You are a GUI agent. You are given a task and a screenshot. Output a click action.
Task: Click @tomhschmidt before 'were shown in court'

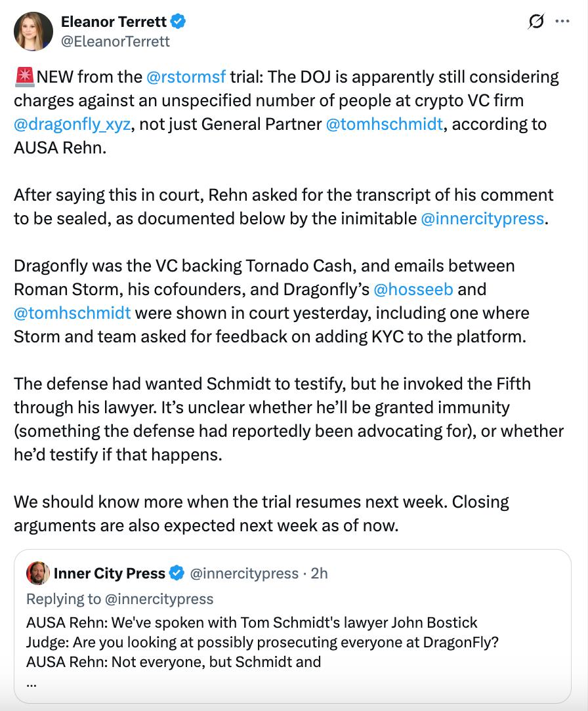(72, 313)
